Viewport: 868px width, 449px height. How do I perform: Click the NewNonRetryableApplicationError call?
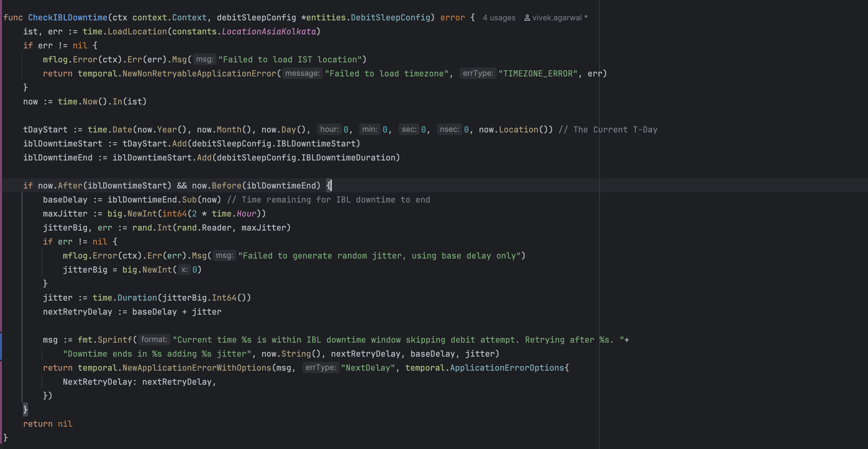coord(199,74)
